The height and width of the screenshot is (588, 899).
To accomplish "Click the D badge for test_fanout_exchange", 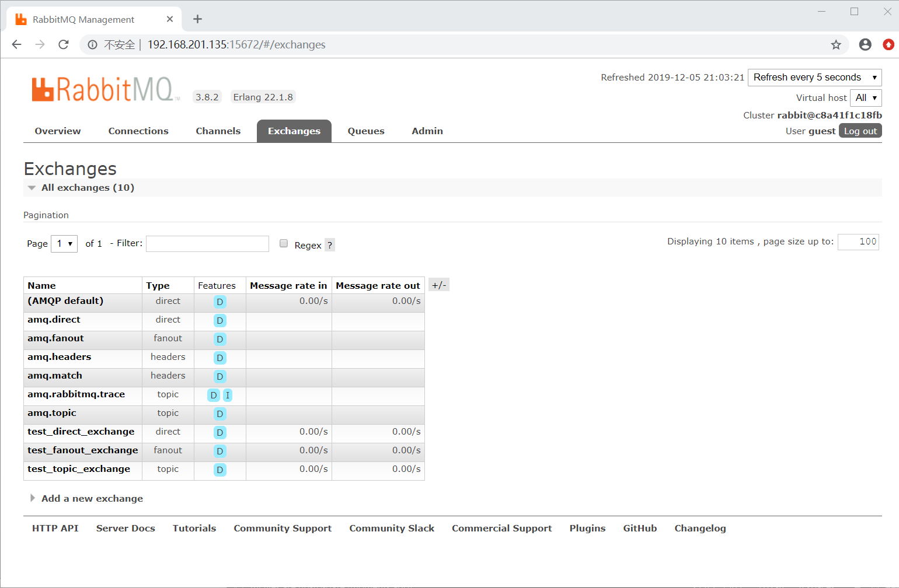I will [219, 451].
